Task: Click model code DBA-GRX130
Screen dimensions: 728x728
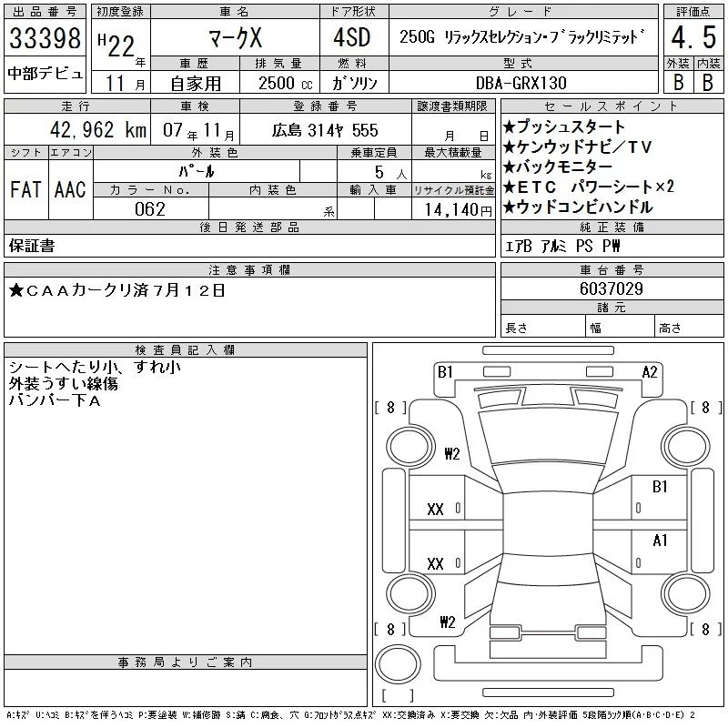Action: 521,84
